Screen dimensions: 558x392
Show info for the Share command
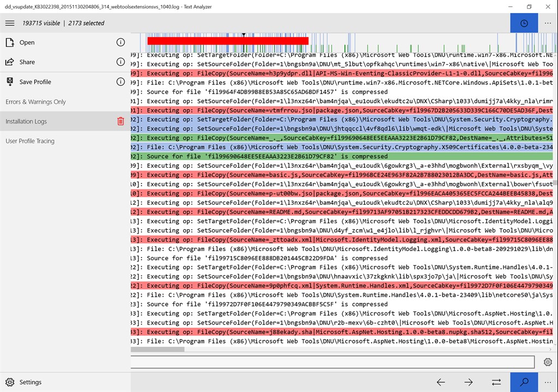click(120, 62)
